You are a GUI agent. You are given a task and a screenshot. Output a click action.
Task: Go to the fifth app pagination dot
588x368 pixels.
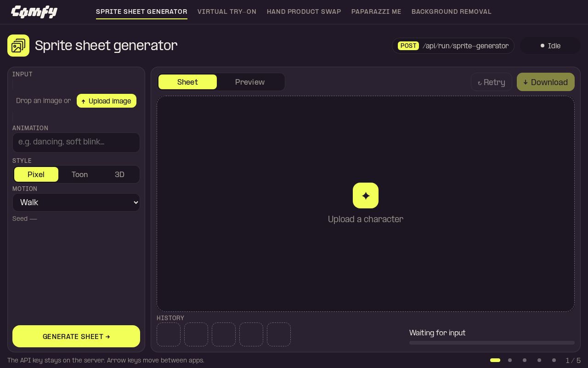[554, 360]
